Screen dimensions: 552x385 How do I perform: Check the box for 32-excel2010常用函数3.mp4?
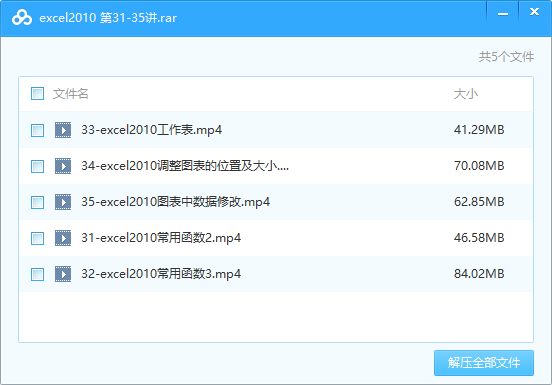tap(37, 274)
